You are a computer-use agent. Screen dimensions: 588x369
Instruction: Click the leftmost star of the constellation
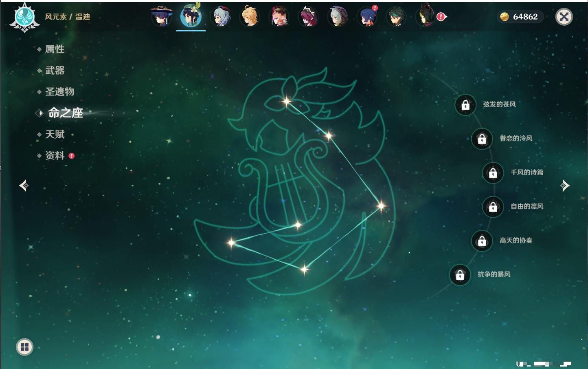click(231, 243)
